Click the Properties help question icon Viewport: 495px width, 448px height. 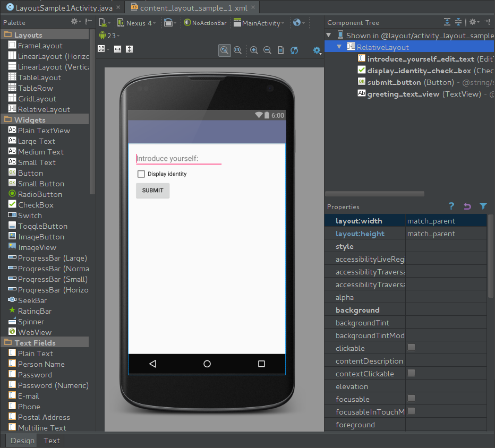tap(451, 206)
